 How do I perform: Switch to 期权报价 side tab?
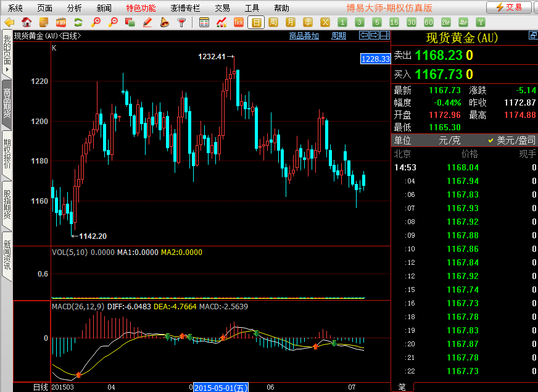click(7, 154)
